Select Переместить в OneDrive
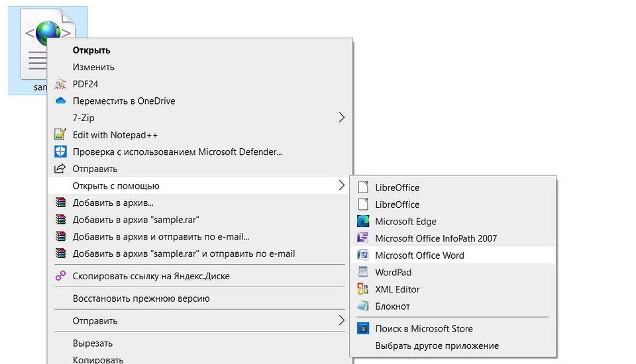The image size is (636, 364). pos(200,101)
